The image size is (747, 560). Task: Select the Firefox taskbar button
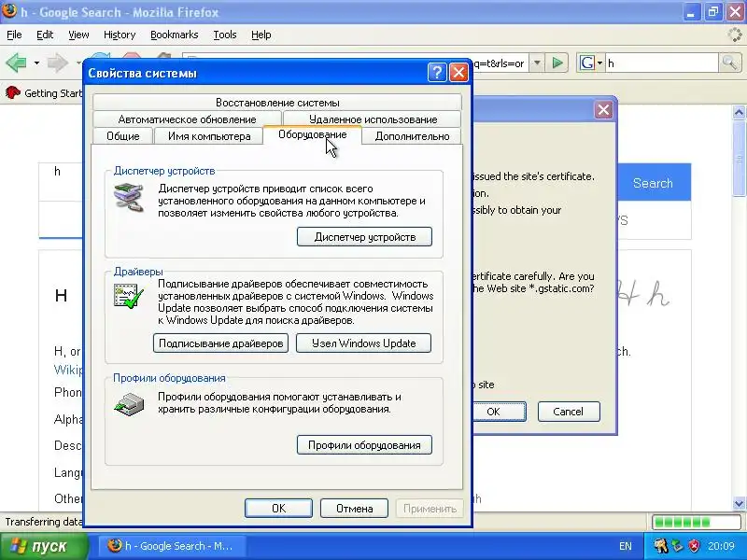174,546
